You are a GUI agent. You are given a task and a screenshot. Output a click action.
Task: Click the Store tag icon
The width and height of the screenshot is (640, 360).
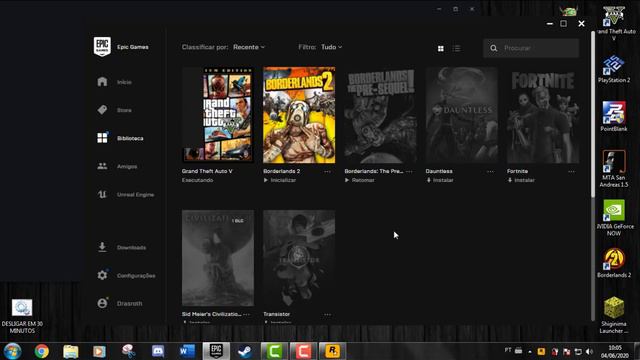tap(102, 110)
